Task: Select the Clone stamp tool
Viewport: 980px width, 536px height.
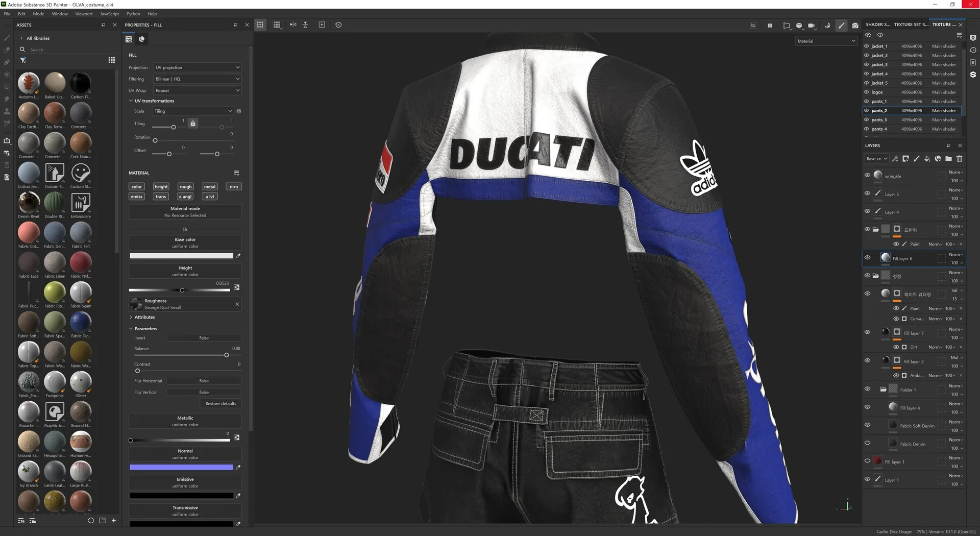Action: (7, 111)
